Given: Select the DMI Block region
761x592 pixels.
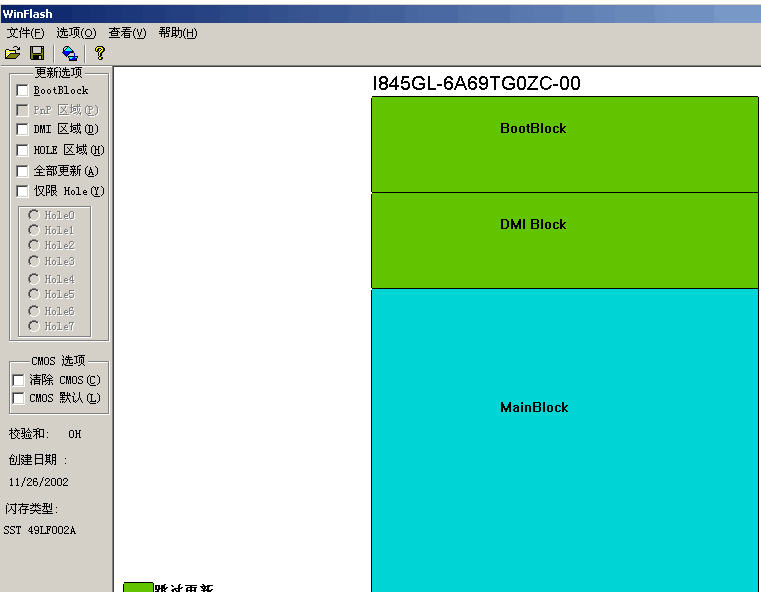Looking at the screenshot, I should [x=565, y=240].
